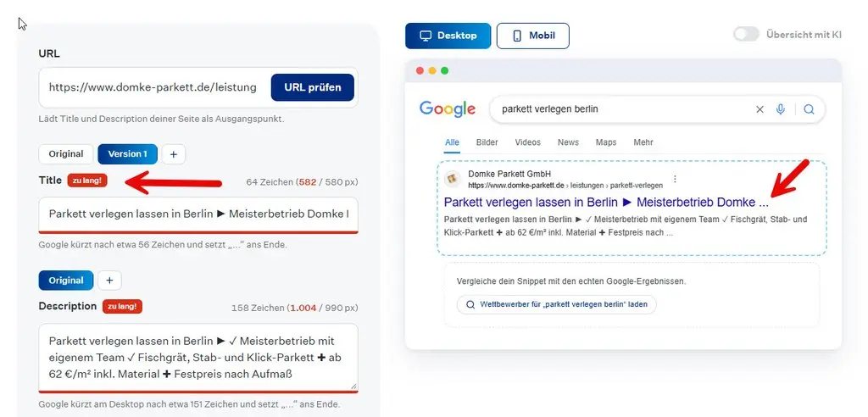
Task: Click the blue snippet title link
Action: coord(607,202)
